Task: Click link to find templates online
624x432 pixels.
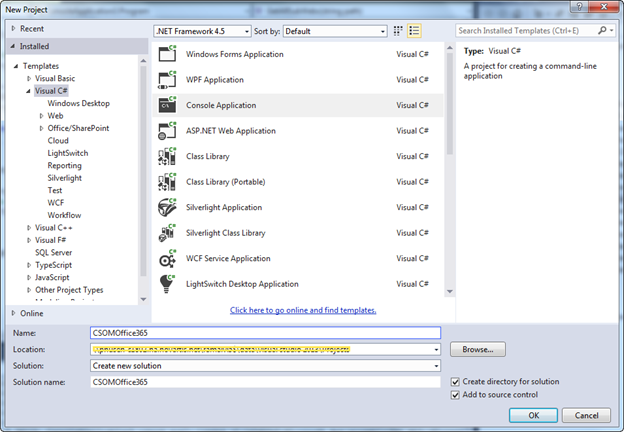Action: tap(303, 310)
